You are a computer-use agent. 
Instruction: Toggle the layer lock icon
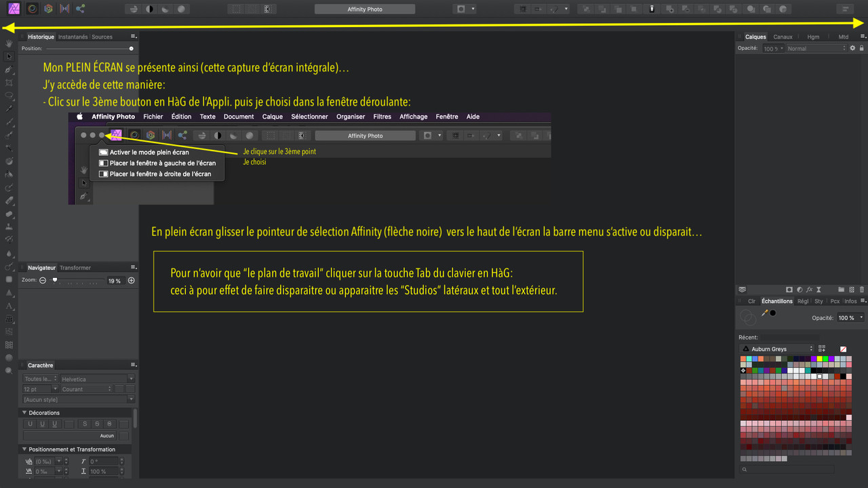[862, 48]
